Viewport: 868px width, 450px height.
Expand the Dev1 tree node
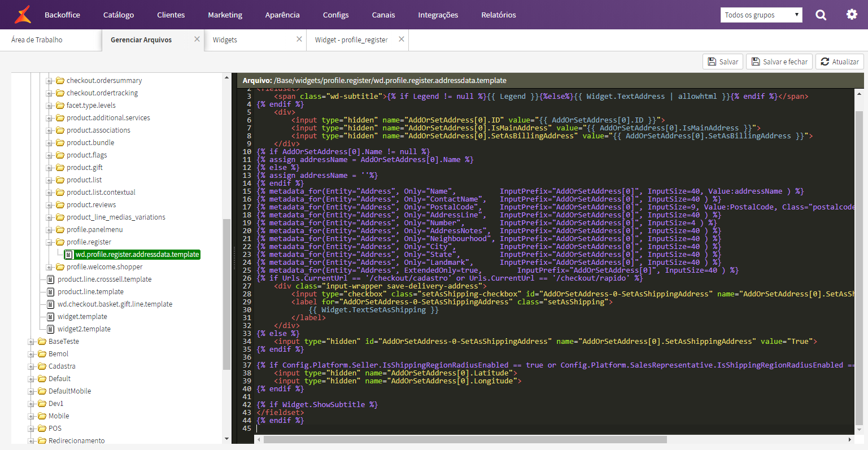(31, 404)
